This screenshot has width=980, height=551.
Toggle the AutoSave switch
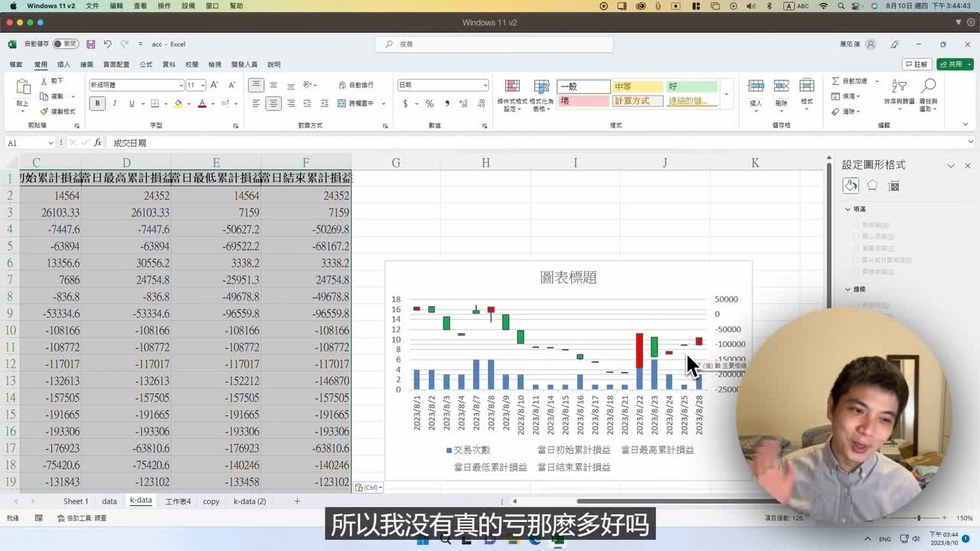(65, 44)
